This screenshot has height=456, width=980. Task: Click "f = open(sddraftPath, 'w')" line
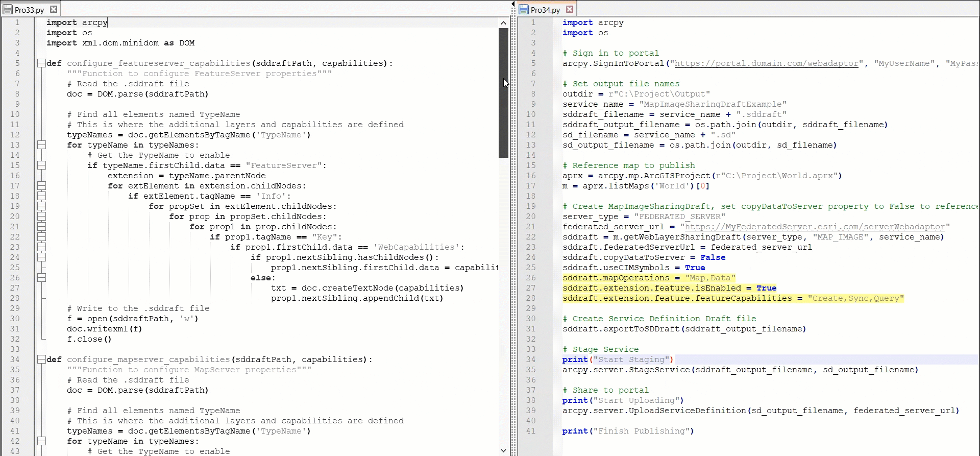click(133, 319)
